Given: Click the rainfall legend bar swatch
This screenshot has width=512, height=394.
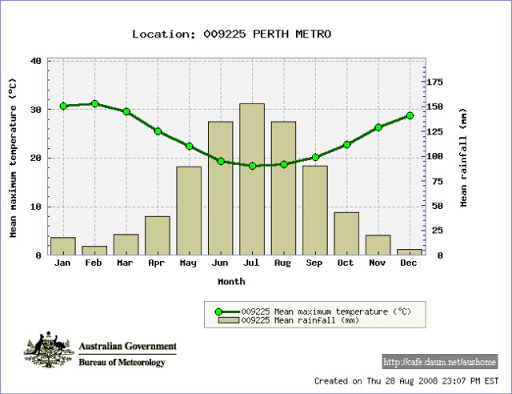Looking at the screenshot, I should coord(229,320).
